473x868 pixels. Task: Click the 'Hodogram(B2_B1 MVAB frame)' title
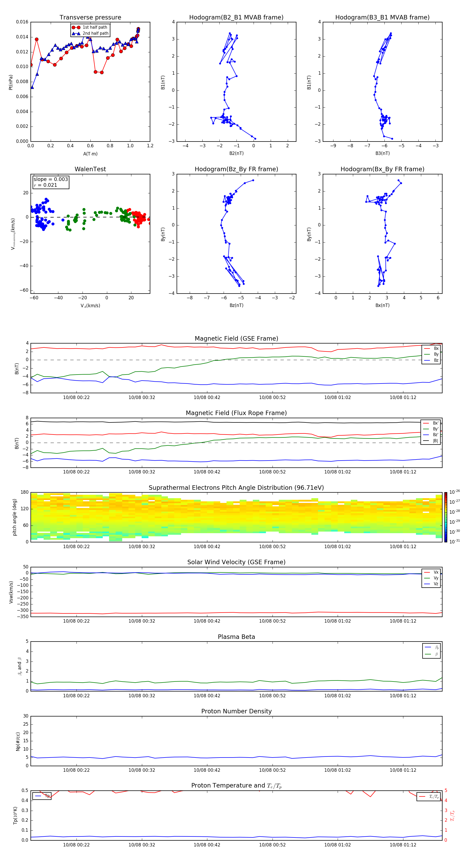tap(236, 17)
